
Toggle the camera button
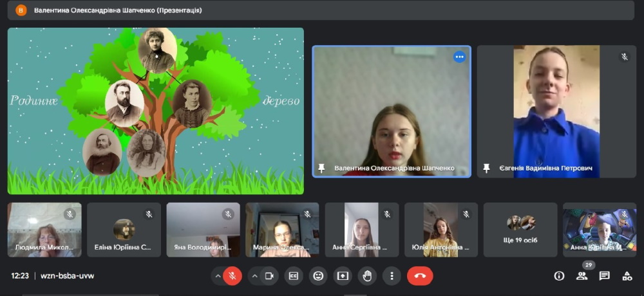[269, 276]
